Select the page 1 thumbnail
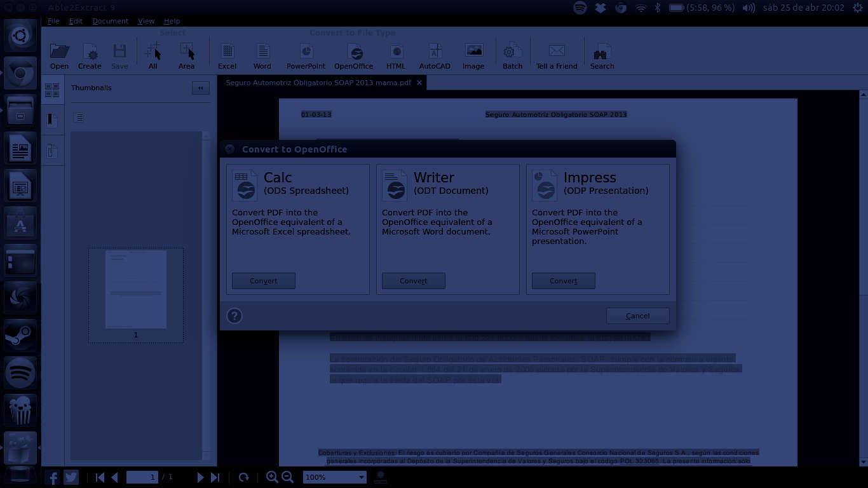The image size is (868, 488). (136, 290)
